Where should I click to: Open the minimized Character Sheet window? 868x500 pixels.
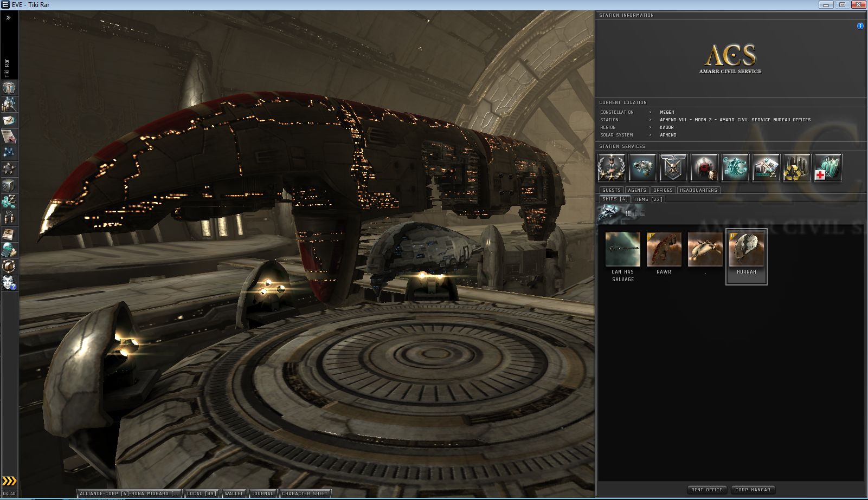(x=305, y=493)
